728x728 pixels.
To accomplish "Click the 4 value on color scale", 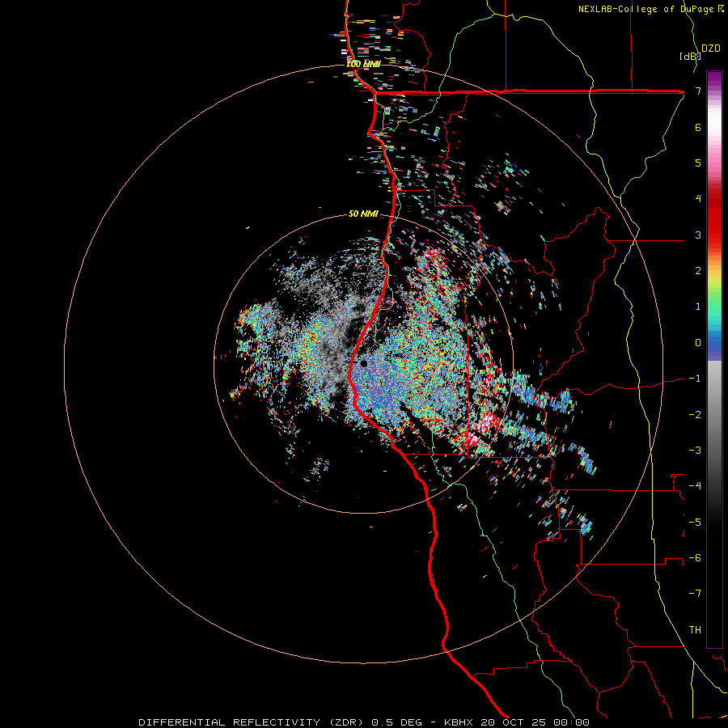I will [698, 199].
